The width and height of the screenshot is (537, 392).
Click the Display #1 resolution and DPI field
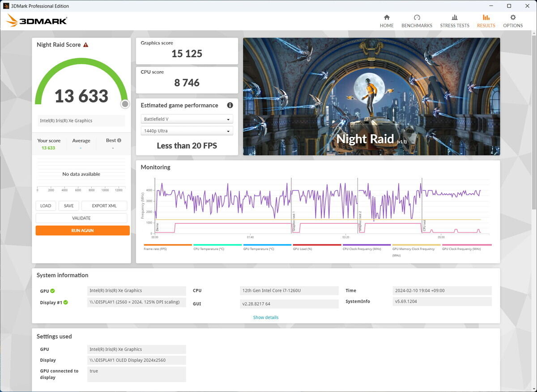[x=136, y=302]
